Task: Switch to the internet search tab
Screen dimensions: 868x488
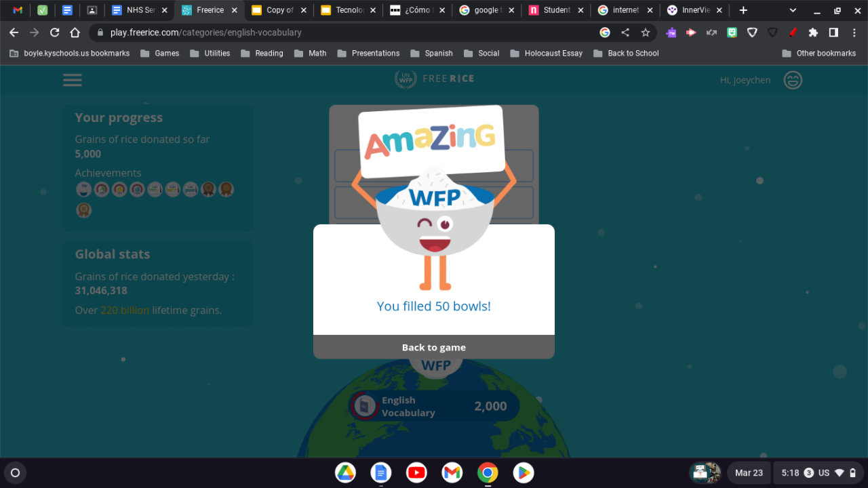Action: pyautogui.click(x=625, y=10)
